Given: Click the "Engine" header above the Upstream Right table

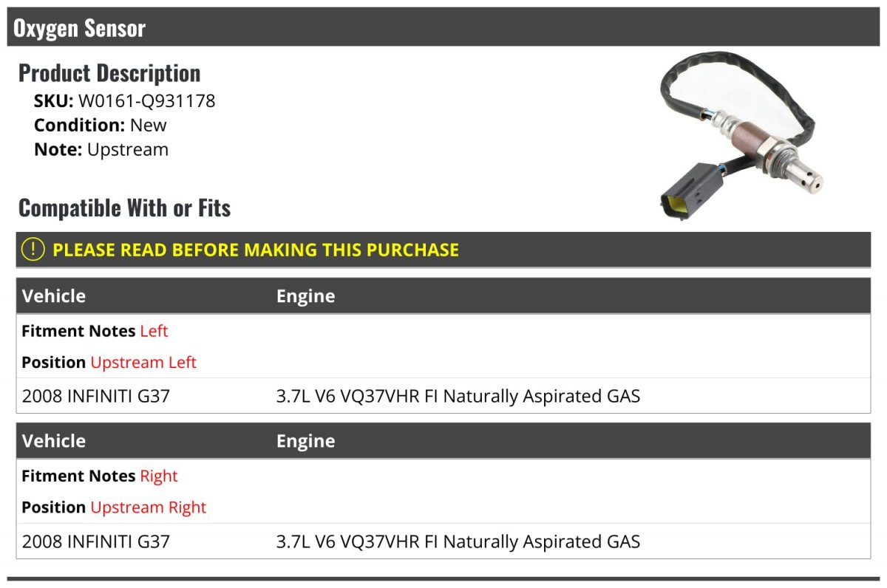Looking at the screenshot, I should [x=305, y=441].
